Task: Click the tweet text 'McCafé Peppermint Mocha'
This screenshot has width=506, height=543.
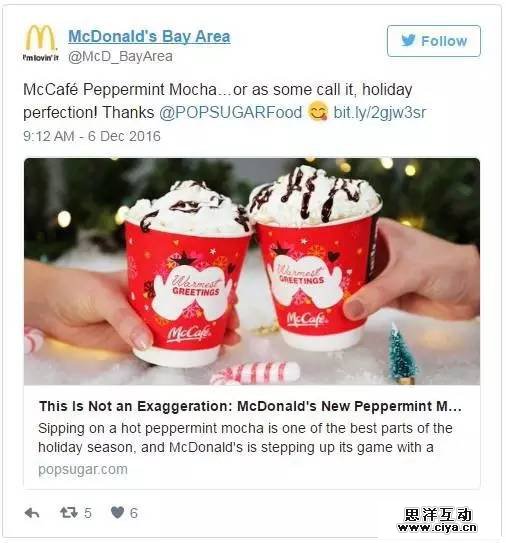Action: pos(120,90)
